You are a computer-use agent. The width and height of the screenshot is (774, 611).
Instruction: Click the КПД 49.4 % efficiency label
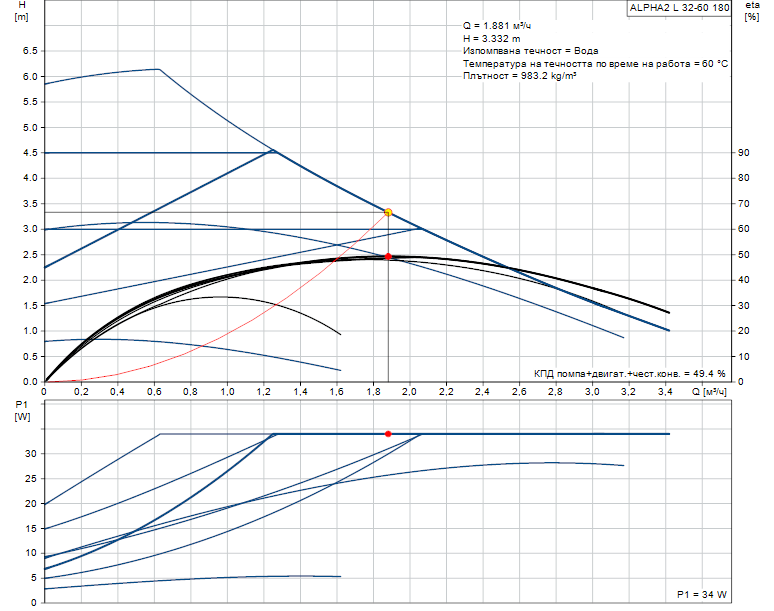(x=629, y=373)
